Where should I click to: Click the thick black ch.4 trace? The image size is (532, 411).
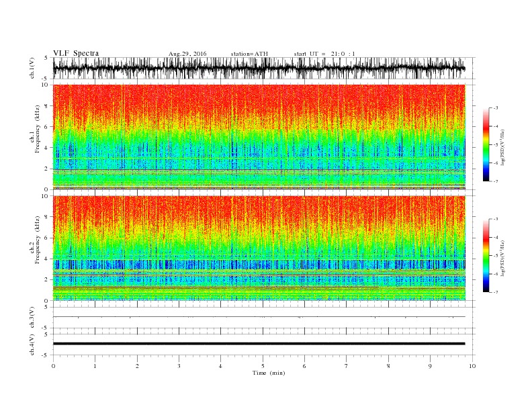point(259,344)
